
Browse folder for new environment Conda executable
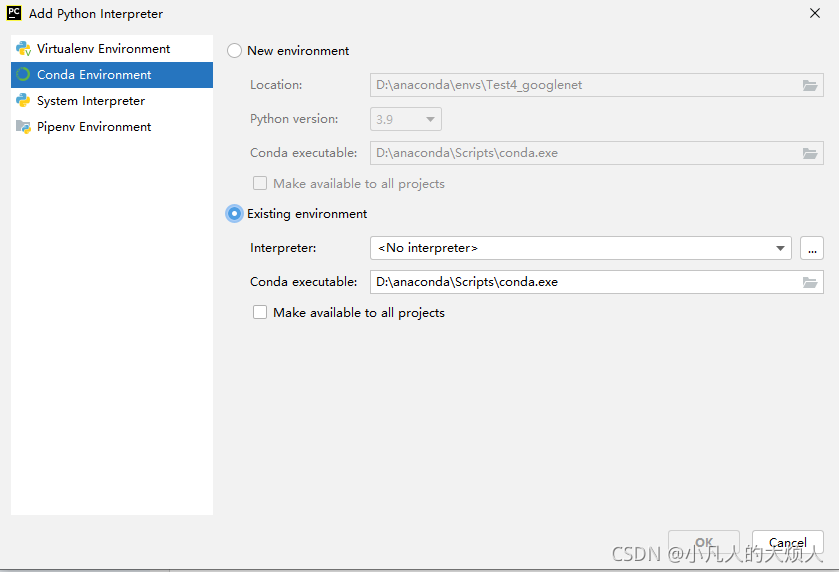coord(810,154)
